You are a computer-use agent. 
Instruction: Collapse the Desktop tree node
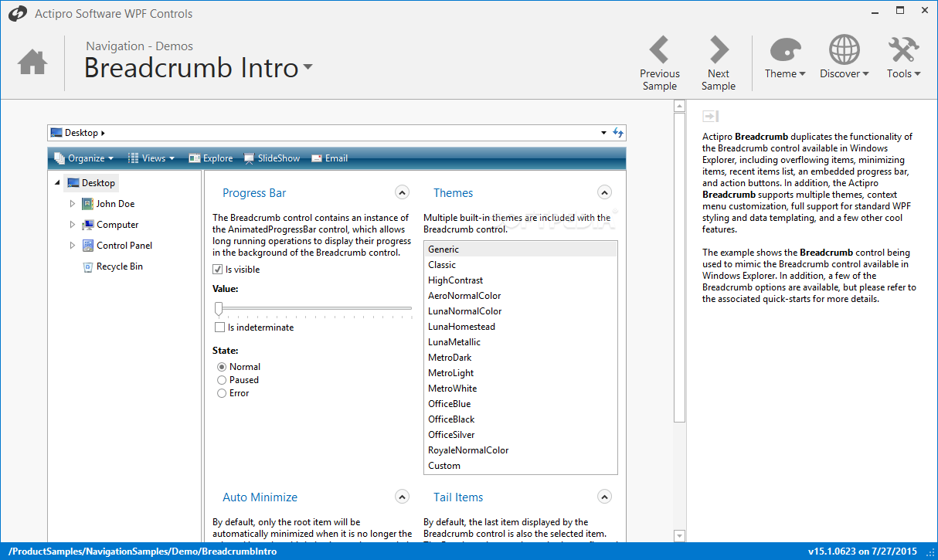click(57, 183)
